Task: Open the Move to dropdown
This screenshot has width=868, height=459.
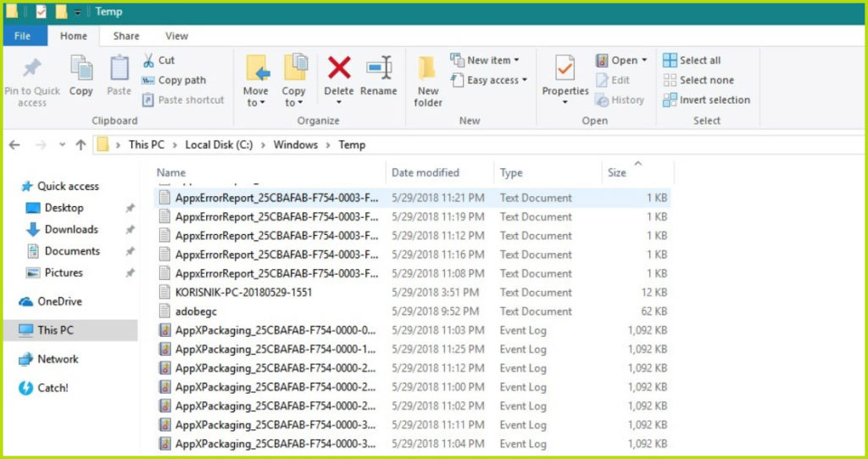Action: tap(255, 81)
